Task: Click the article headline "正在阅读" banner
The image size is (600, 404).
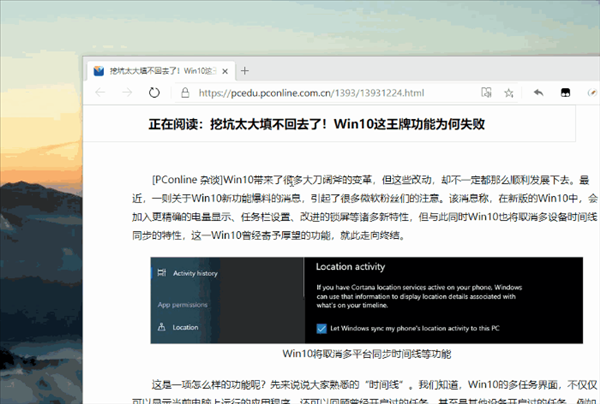Action: coord(317,125)
